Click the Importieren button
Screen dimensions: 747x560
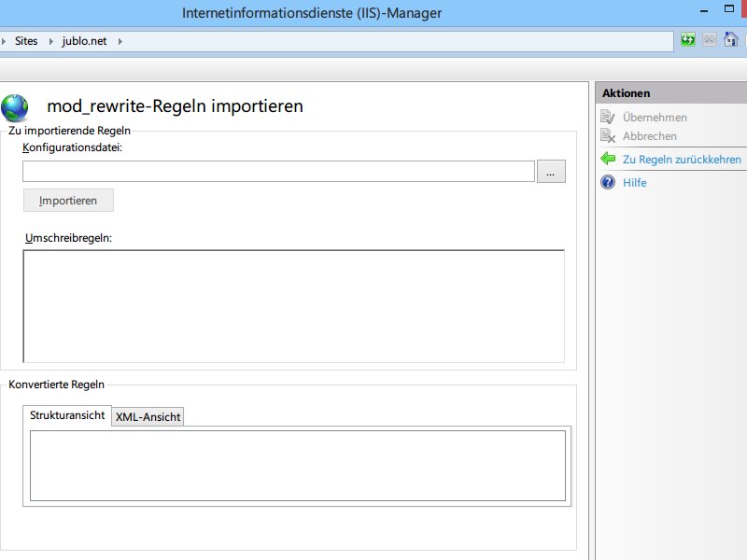tap(68, 201)
